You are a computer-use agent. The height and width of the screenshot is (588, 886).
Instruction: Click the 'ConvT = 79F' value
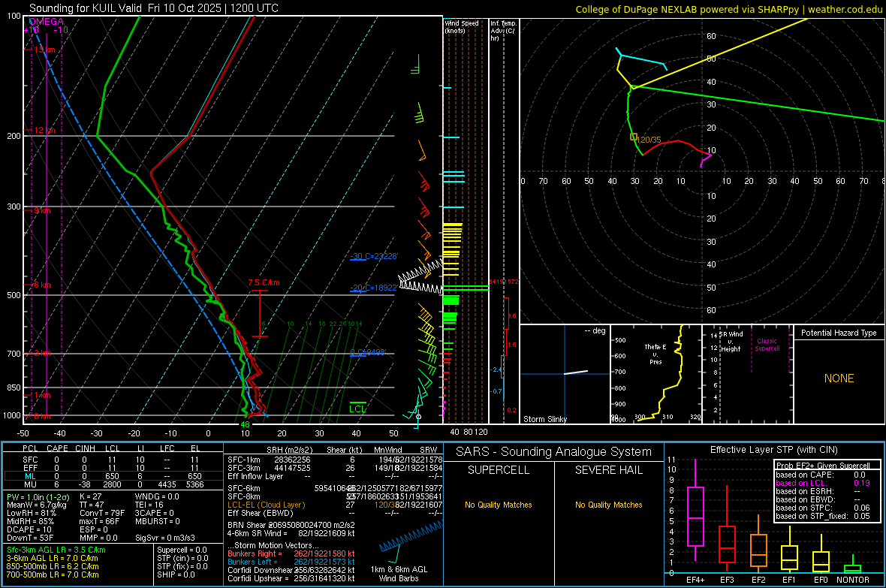(x=102, y=514)
